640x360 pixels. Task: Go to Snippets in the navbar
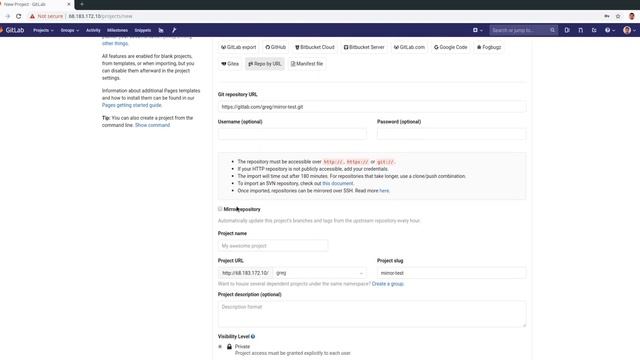(142, 30)
